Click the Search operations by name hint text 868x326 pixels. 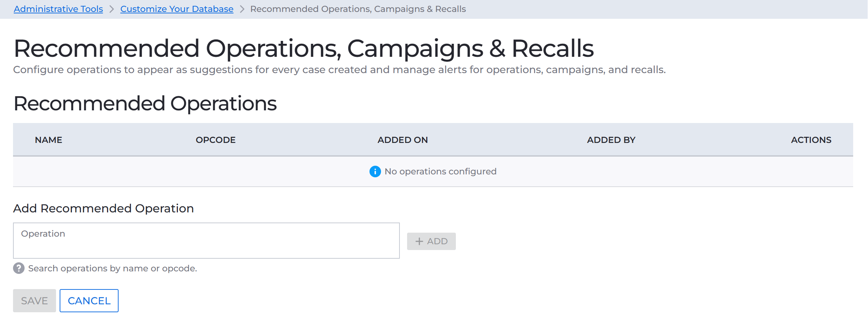click(112, 268)
